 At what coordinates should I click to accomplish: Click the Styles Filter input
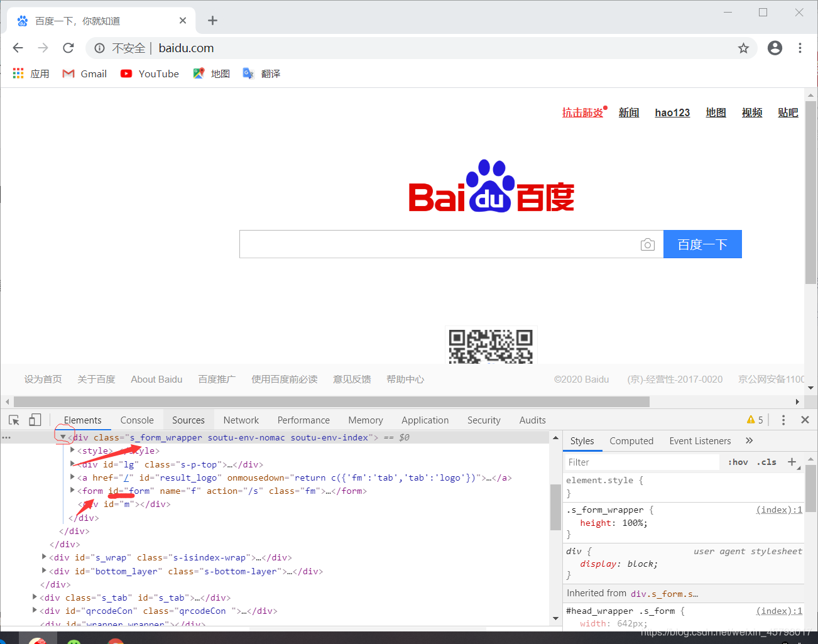coord(641,462)
